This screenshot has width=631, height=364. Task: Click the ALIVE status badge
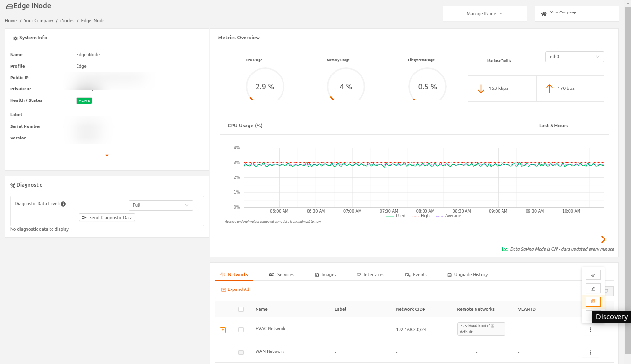click(x=84, y=101)
